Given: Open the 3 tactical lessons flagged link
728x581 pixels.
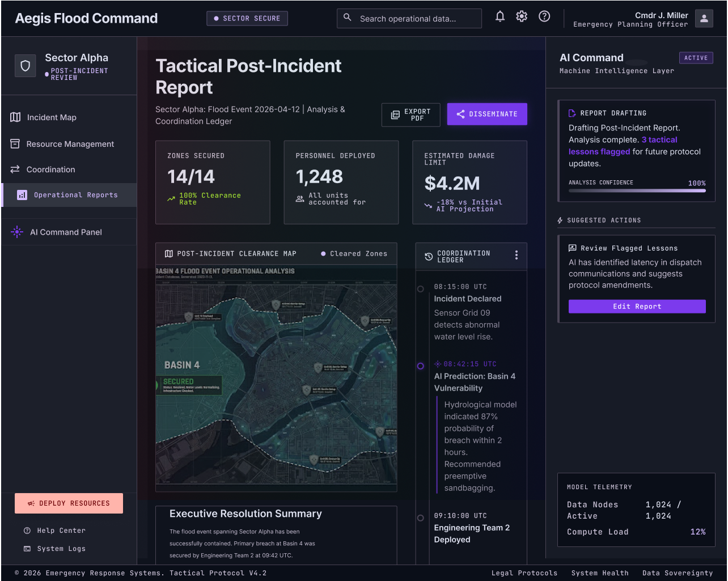Looking at the screenshot, I should pyautogui.click(x=622, y=146).
